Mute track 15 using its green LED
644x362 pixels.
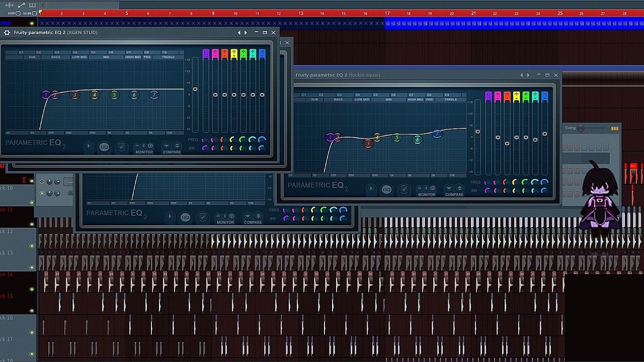pos(32,311)
